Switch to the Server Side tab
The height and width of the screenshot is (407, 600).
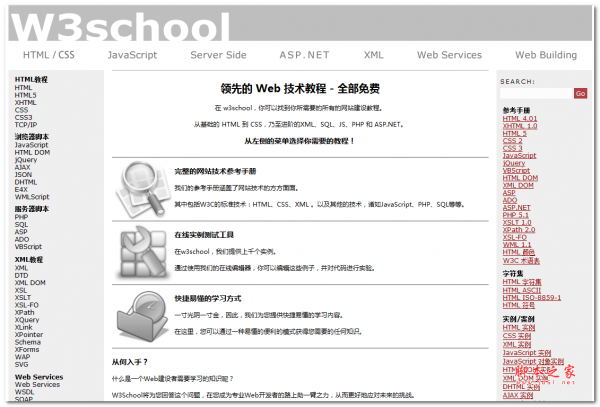218,55
